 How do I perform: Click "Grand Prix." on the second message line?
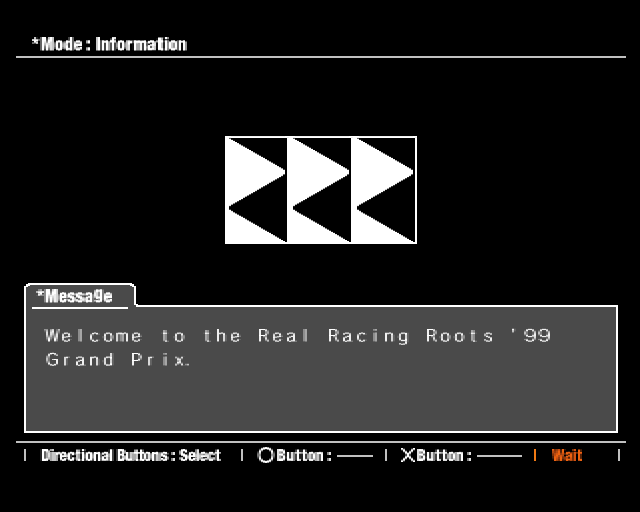[117, 360]
